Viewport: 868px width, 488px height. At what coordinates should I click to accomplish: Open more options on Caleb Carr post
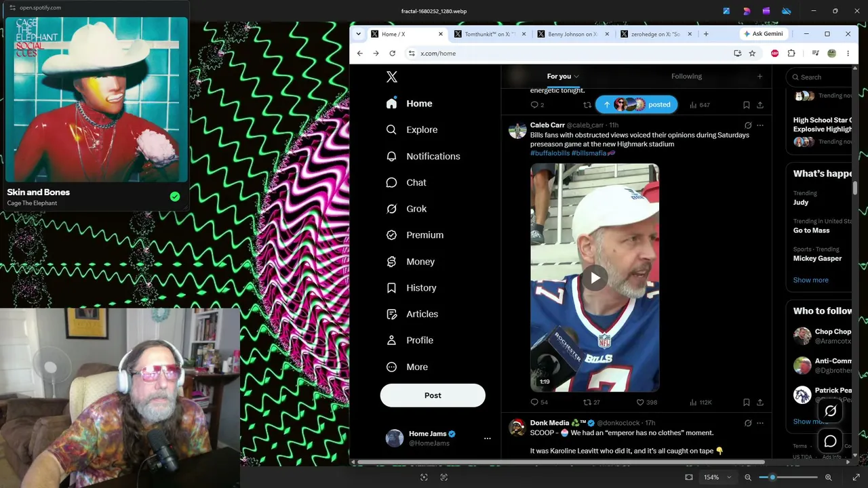[760, 125]
